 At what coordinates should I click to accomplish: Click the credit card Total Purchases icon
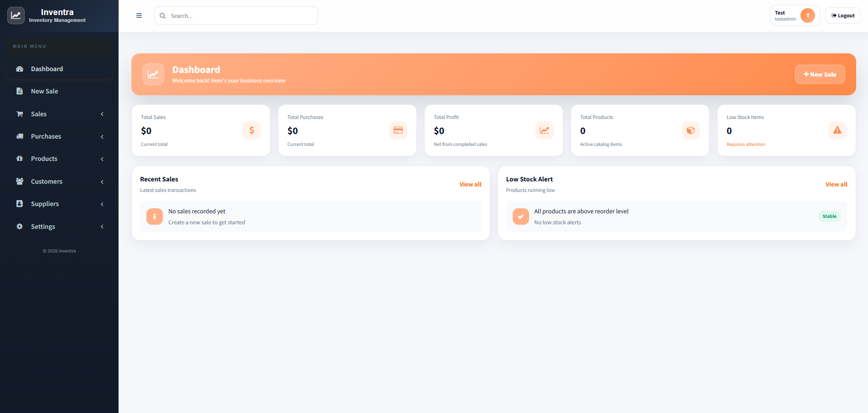(398, 130)
